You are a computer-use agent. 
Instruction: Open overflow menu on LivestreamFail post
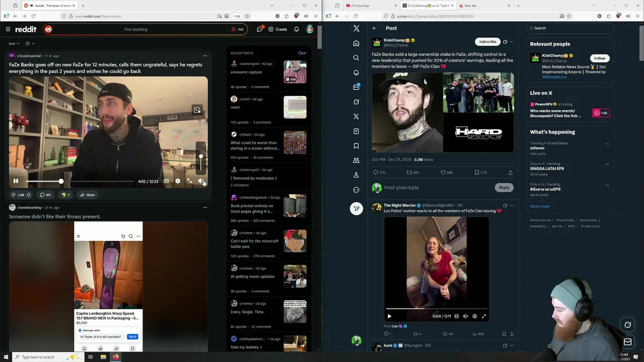click(x=205, y=56)
